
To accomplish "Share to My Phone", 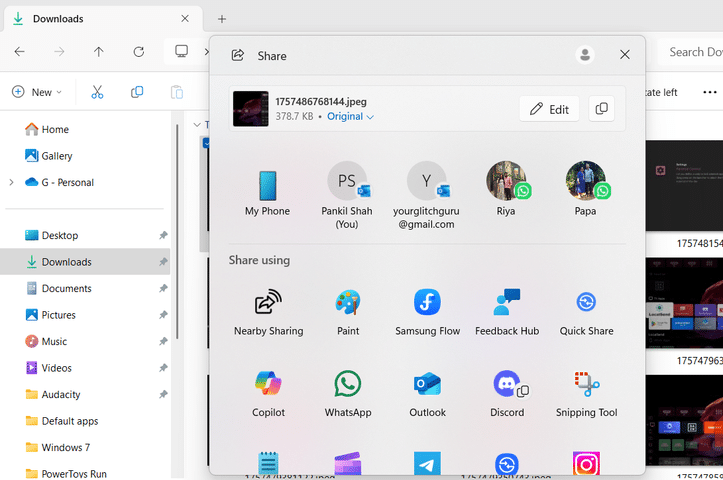I will click(x=267, y=193).
